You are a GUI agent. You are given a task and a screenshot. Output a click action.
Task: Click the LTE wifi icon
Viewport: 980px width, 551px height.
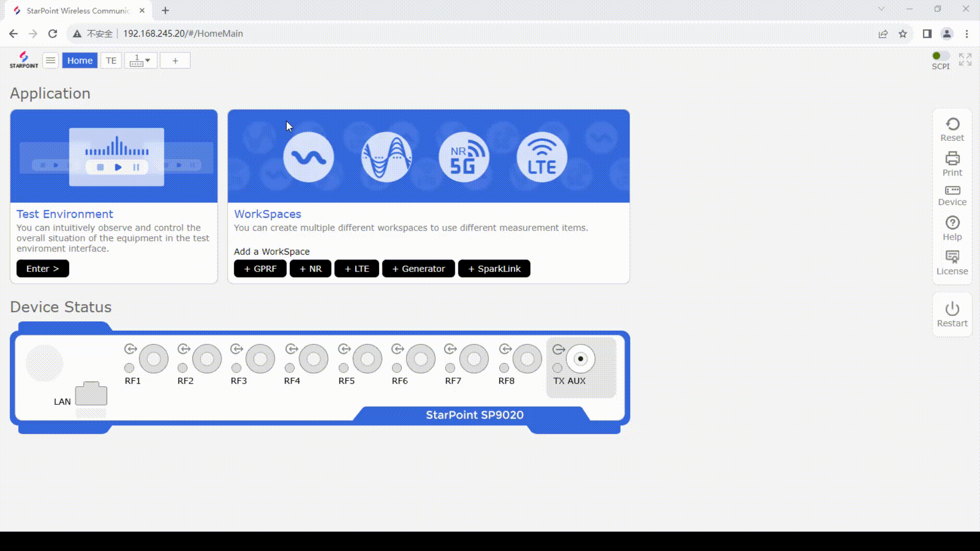[542, 157]
